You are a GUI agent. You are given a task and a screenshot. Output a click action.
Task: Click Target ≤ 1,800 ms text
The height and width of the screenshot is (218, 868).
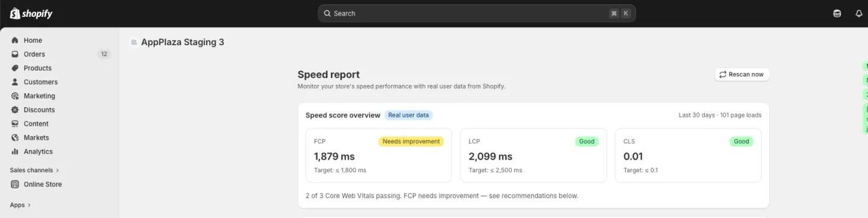click(340, 170)
